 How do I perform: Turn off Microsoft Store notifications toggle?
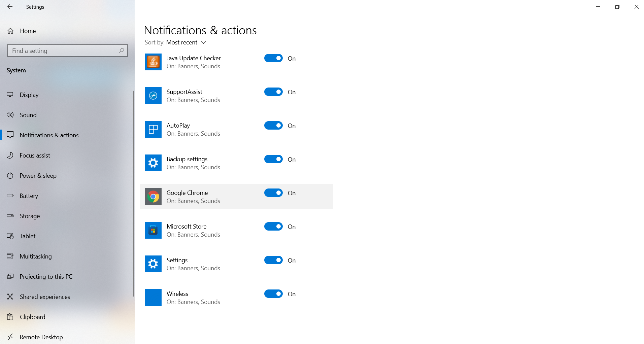(273, 227)
